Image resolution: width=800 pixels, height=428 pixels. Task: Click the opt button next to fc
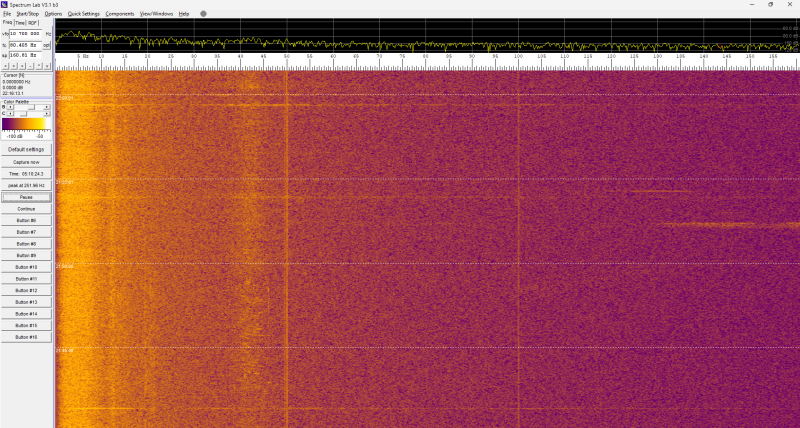point(46,44)
